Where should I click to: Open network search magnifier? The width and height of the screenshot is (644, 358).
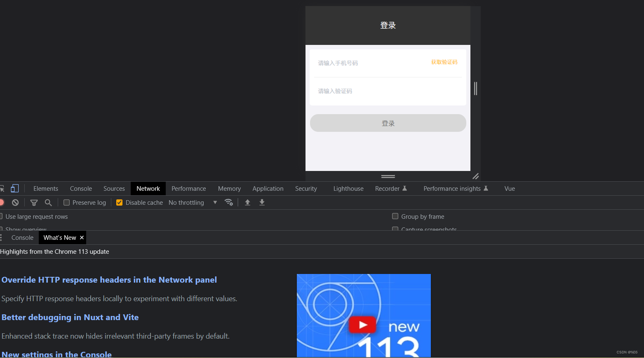[48, 202]
